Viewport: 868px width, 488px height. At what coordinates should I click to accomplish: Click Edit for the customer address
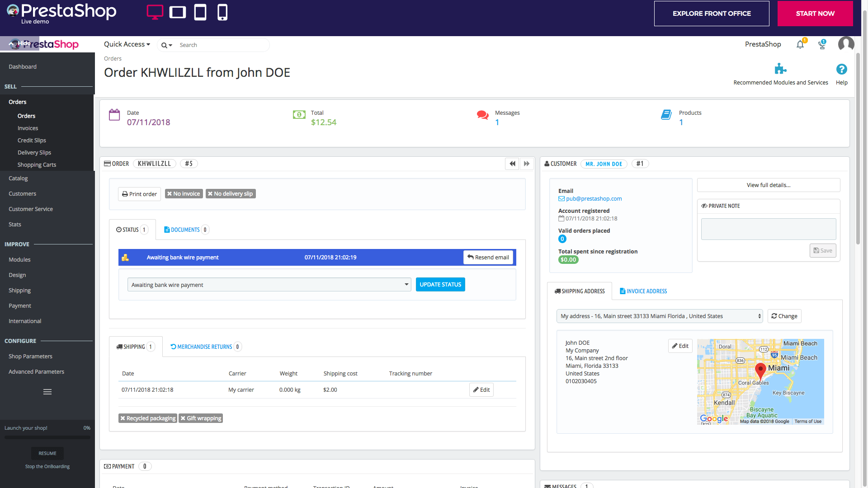(x=680, y=346)
